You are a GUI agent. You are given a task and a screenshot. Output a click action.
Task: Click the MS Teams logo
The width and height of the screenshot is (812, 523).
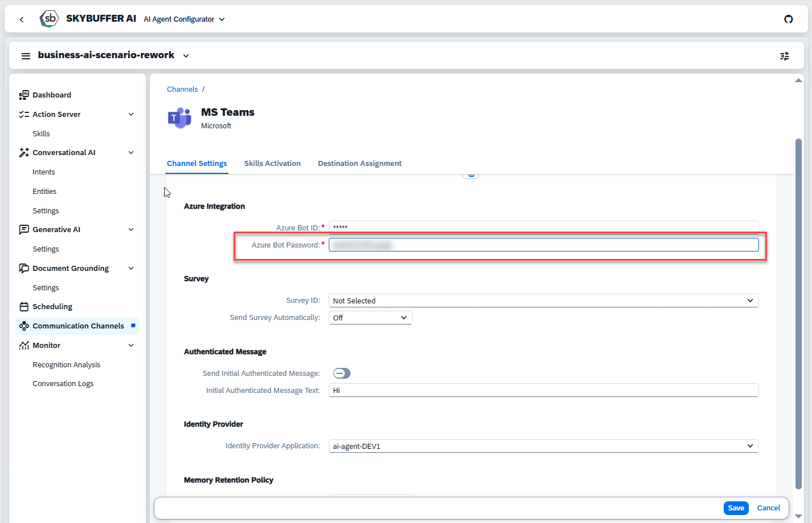point(179,117)
